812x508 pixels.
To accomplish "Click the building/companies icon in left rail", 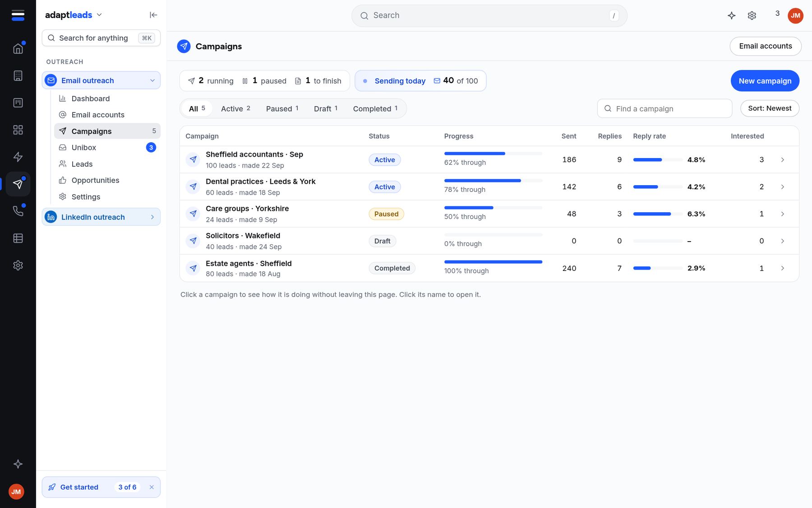I will coord(18,75).
